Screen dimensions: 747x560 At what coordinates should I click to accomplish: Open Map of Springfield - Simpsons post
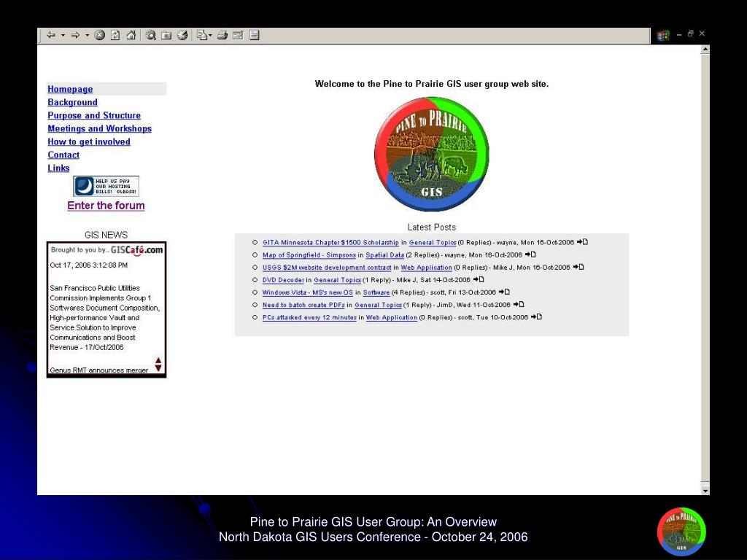pos(309,255)
